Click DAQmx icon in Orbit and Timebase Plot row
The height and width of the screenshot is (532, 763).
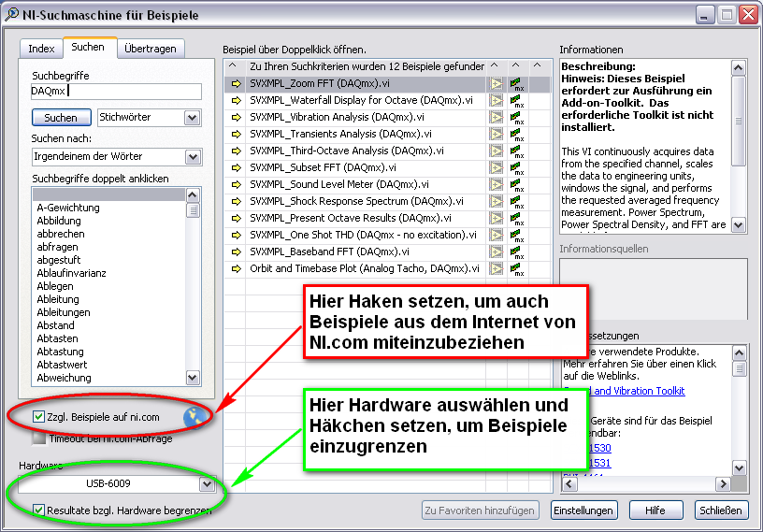[x=517, y=269]
